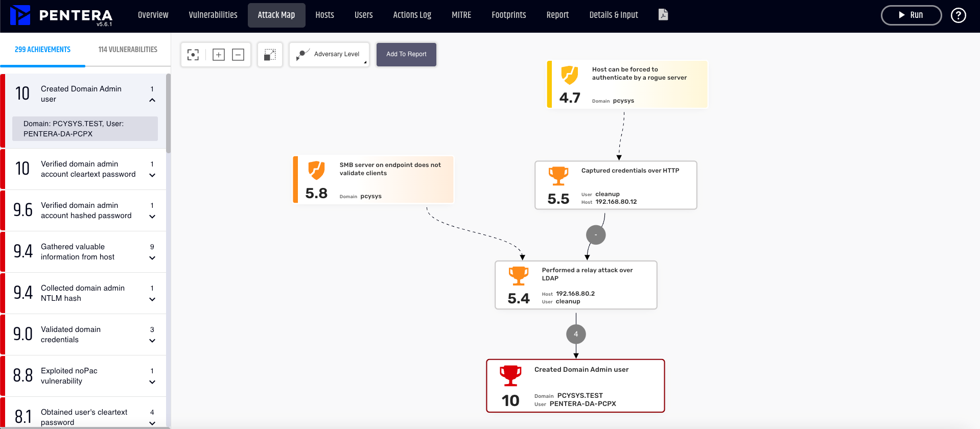Open the MITRE menu item

pos(461,15)
